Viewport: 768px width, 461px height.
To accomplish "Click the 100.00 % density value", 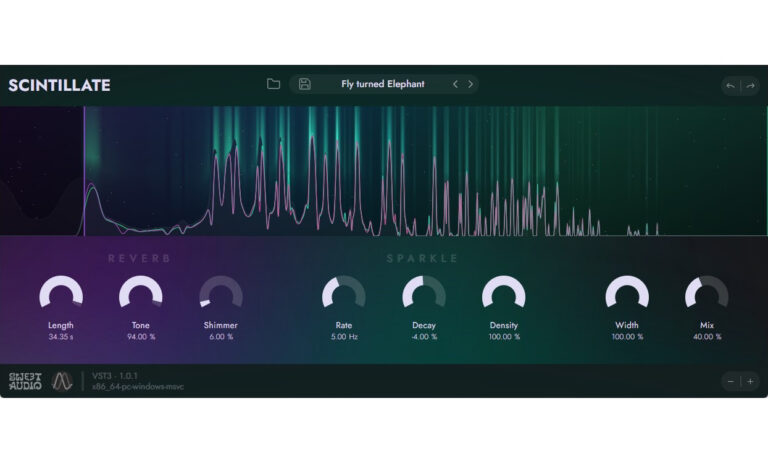I will [504, 337].
